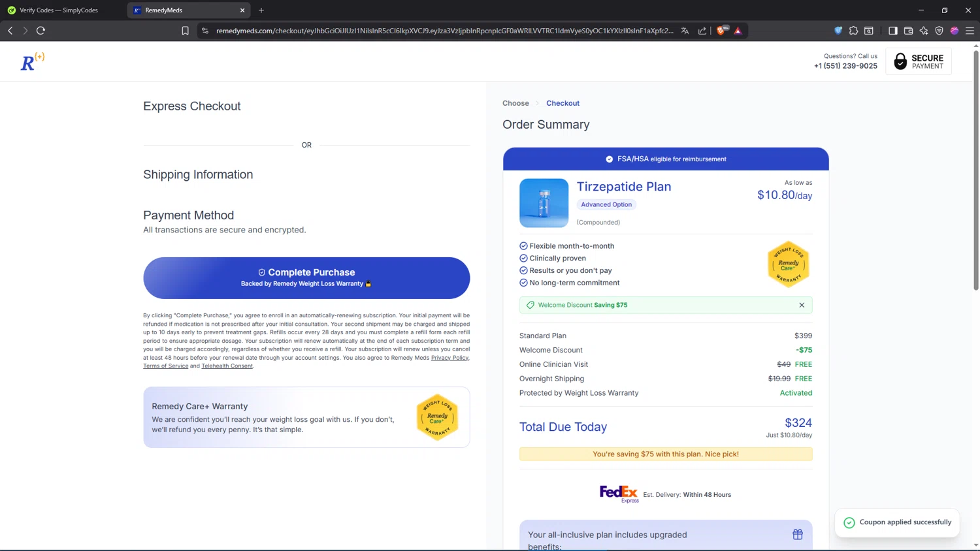The width and height of the screenshot is (980, 551).
Task: Bookmark this page icon
Action: pyautogui.click(x=185, y=31)
